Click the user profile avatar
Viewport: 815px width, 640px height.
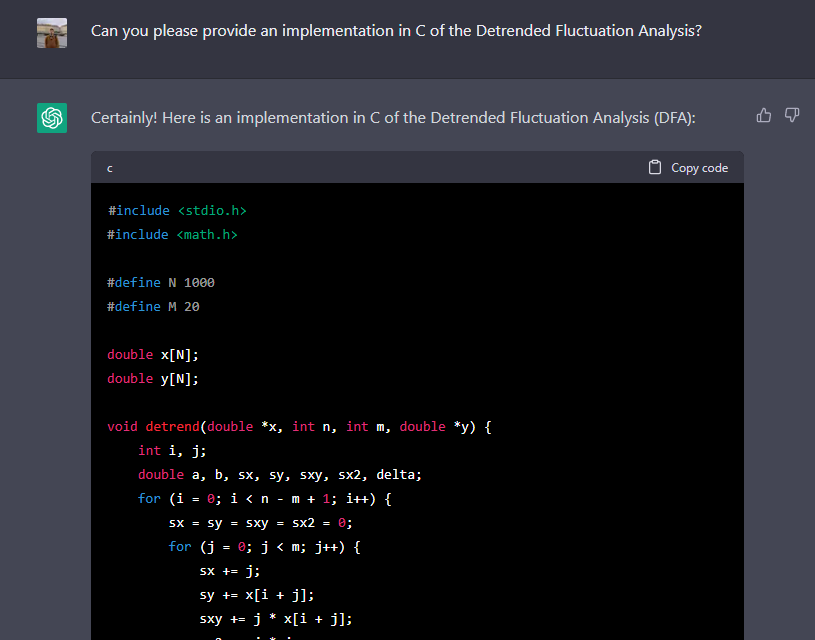[x=52, y=33]
